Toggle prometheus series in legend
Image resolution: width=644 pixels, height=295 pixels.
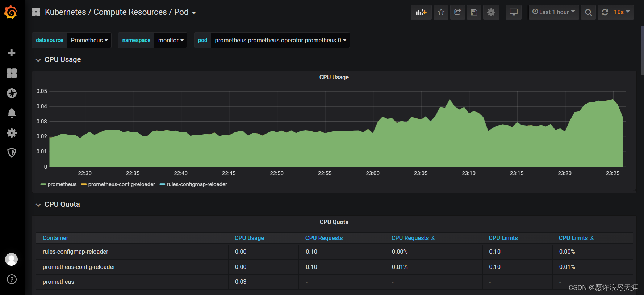click(x=62, y=184)
